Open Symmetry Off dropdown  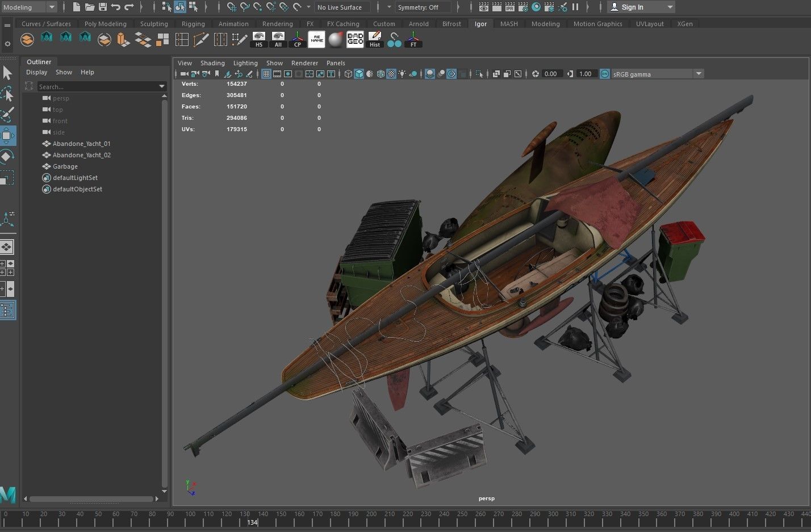(423, 7)
